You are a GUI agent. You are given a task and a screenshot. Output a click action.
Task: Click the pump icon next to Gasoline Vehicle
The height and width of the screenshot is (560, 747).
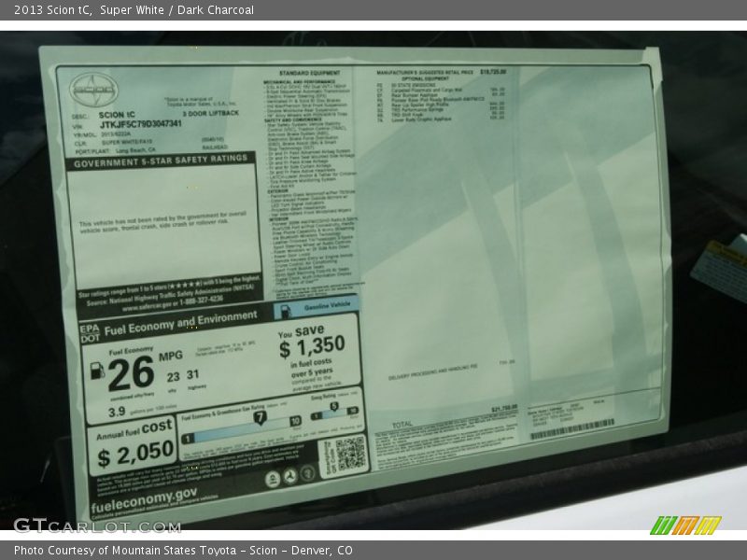point(285,313)
